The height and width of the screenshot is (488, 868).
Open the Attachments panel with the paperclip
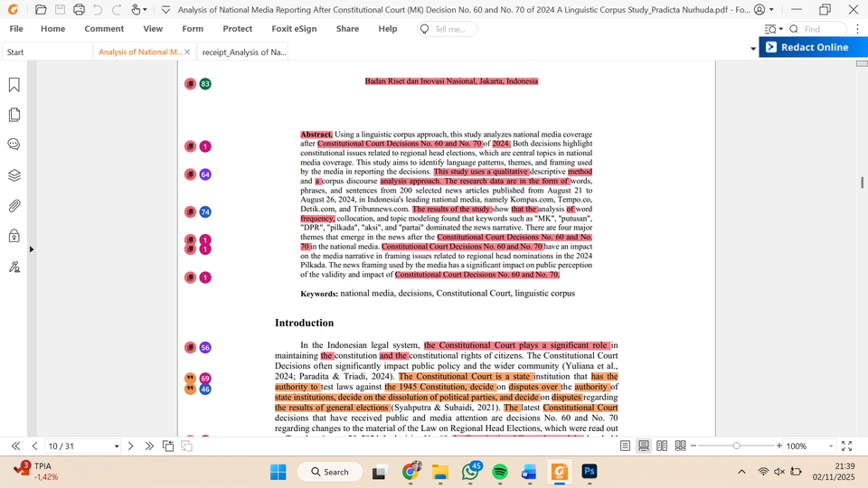click(x=14, y=206)
